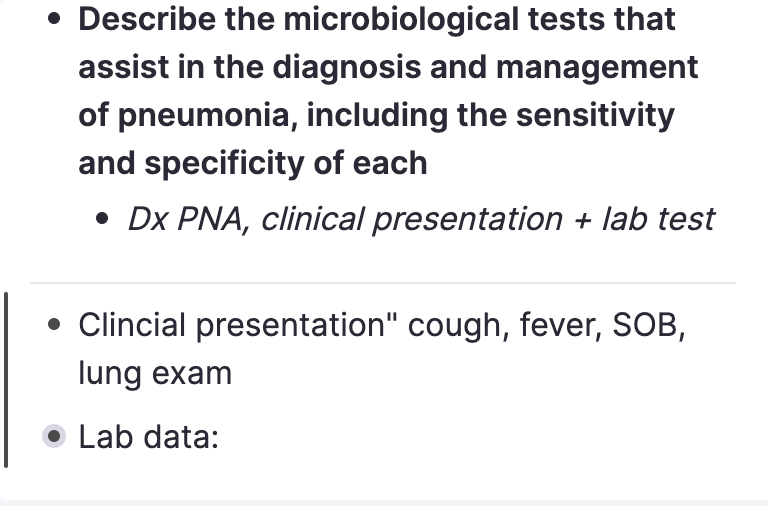Select the bullet before "Clincial presentation"
This screenshot has height=506, width=768.
54,325
